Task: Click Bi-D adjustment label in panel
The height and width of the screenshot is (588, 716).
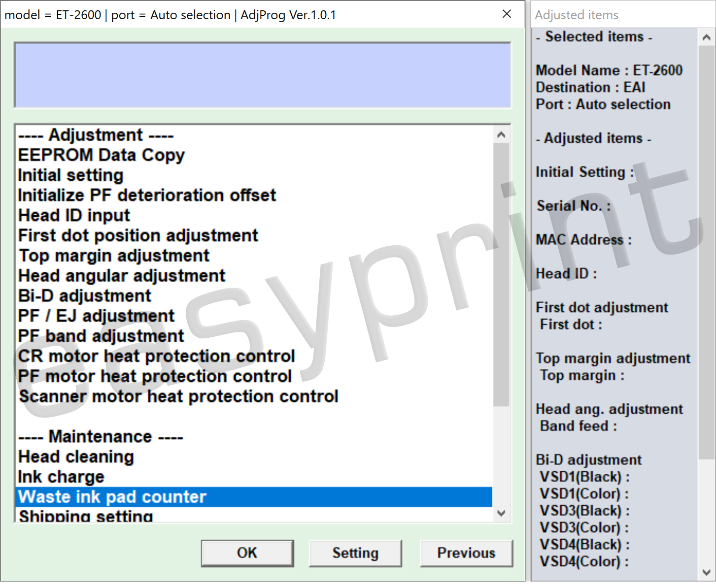Action: point(588,460)
